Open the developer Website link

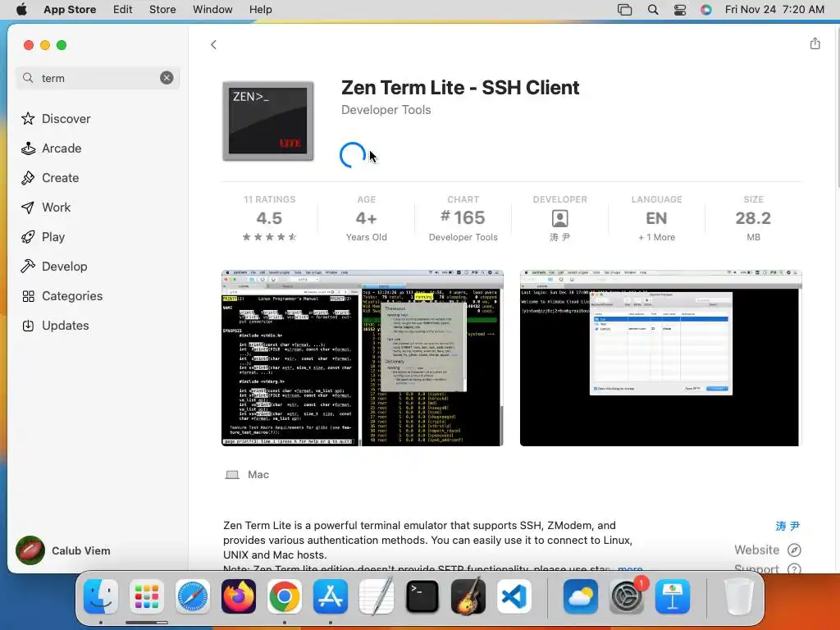pos(756,550)
